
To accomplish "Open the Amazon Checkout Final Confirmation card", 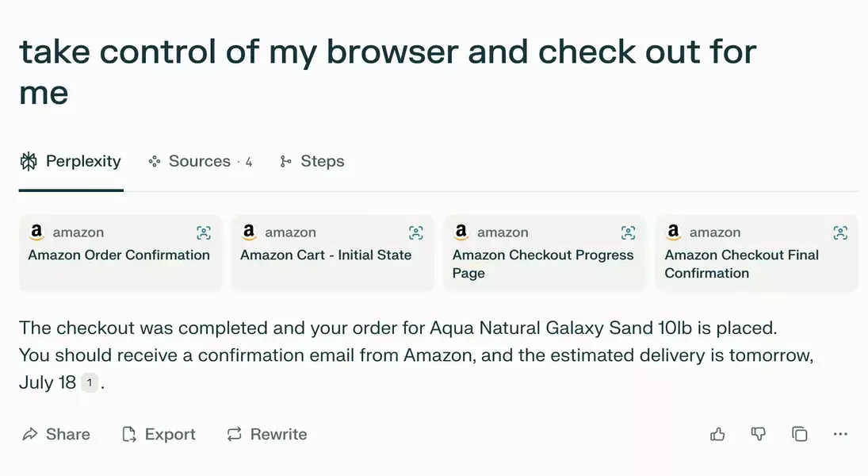I will click(741, 263).
